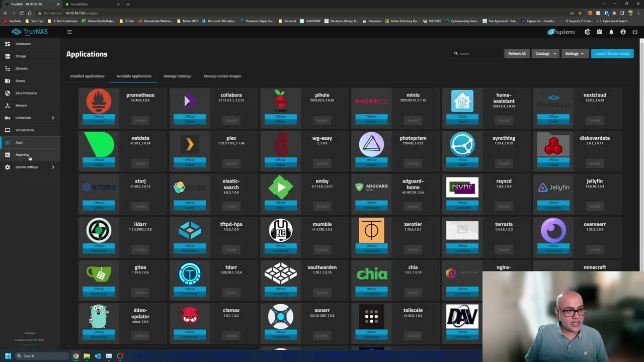644x362 pixels.
Task: Click the collabora app icon
Action: coord(190,101)
